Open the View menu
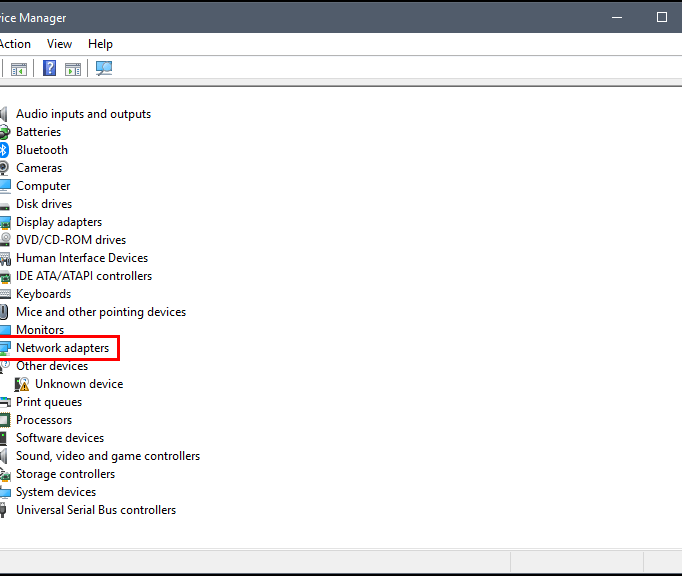 coord(59,44)
